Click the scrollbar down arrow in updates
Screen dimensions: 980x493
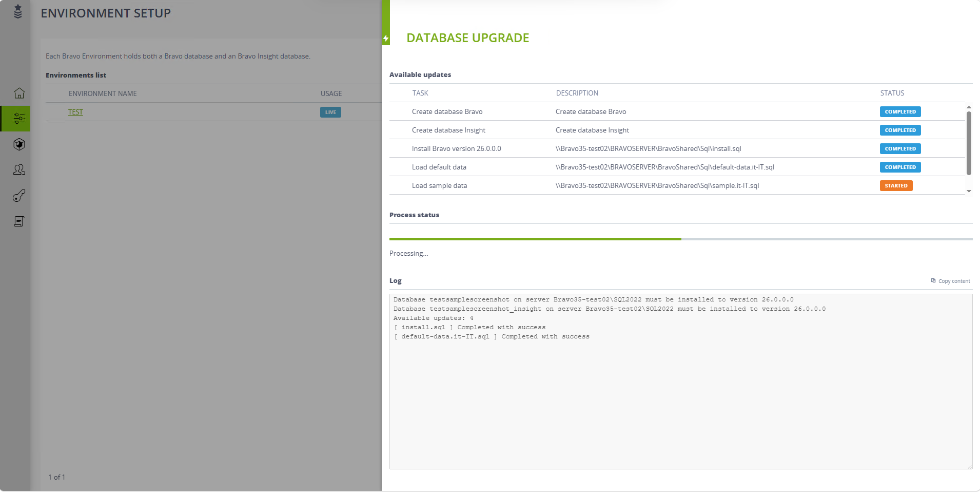click(969, 191)
